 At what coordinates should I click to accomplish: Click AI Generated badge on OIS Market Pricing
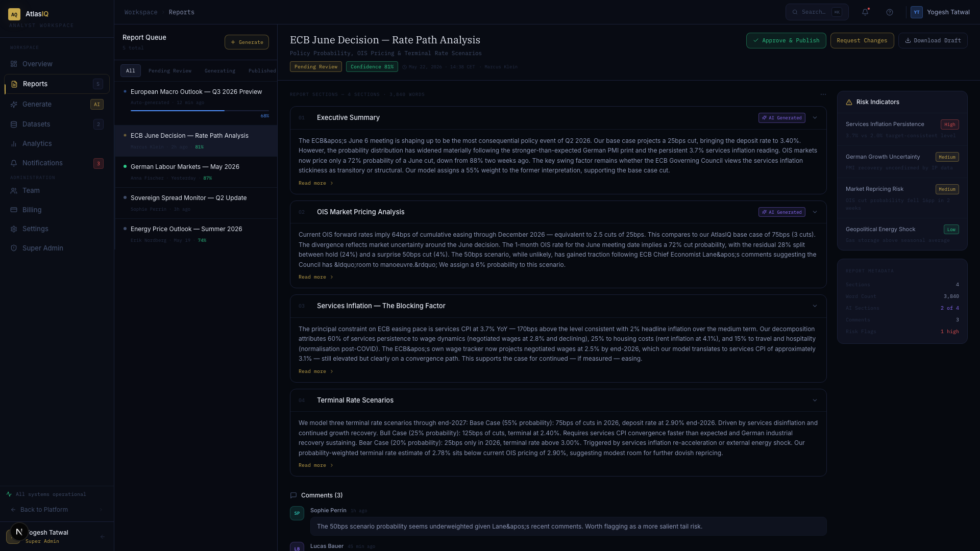point(781,212)
